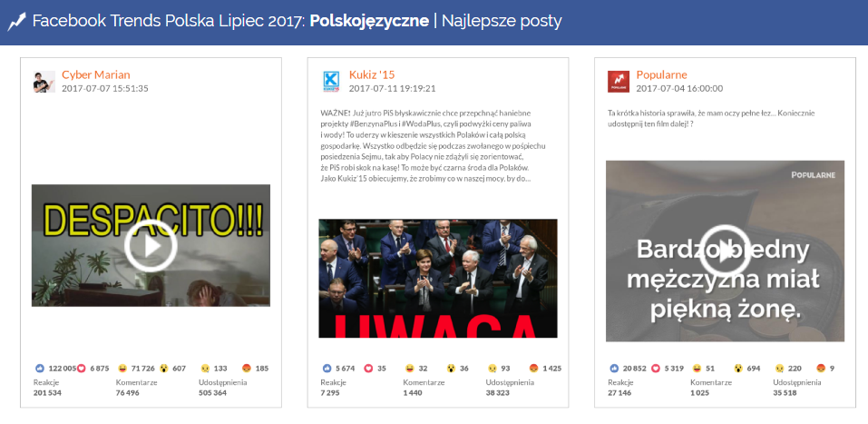
Task: Open the Cyber Marian page link
Action: [96, 74]
